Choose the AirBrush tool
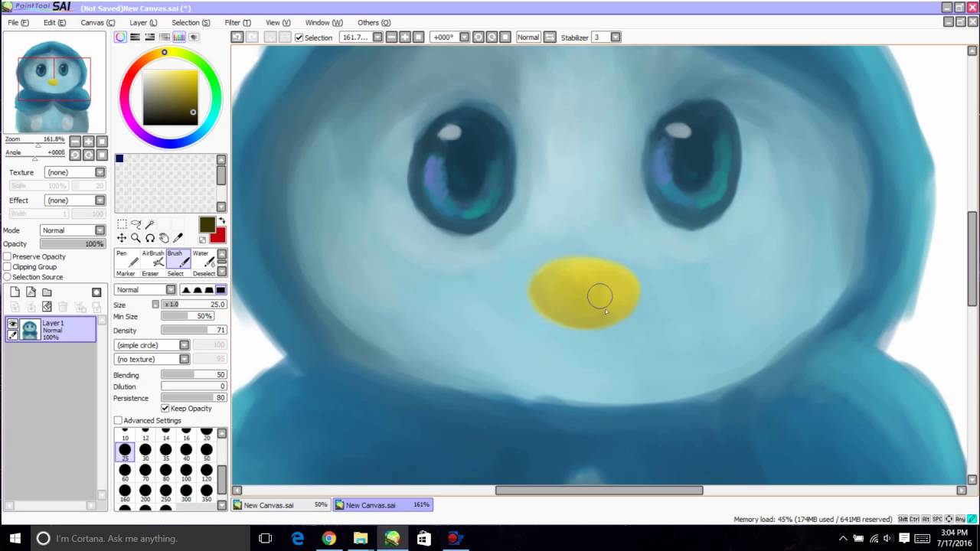 point(153,258)
